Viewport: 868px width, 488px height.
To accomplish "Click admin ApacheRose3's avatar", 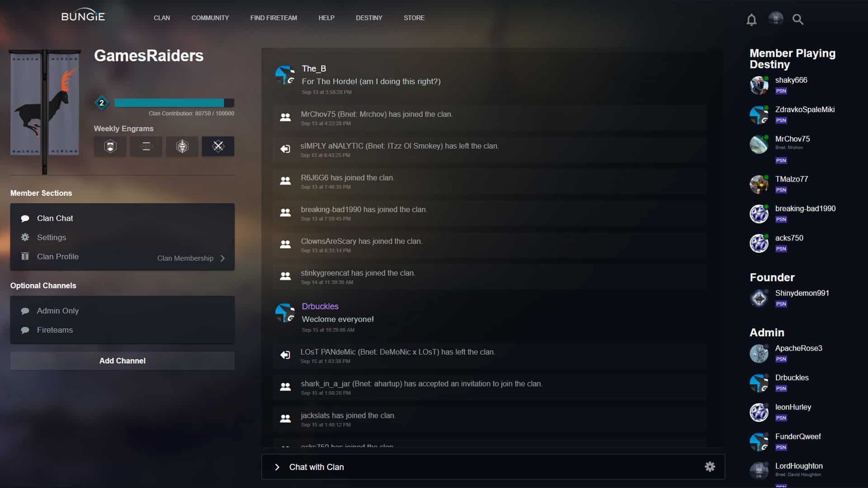I will point(759,353).
